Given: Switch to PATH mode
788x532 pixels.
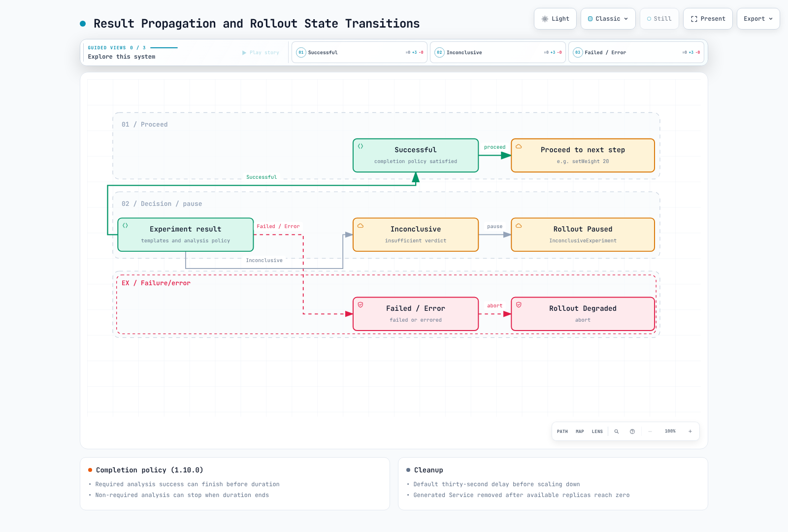Looking at the screenshot, I should 562,432.
